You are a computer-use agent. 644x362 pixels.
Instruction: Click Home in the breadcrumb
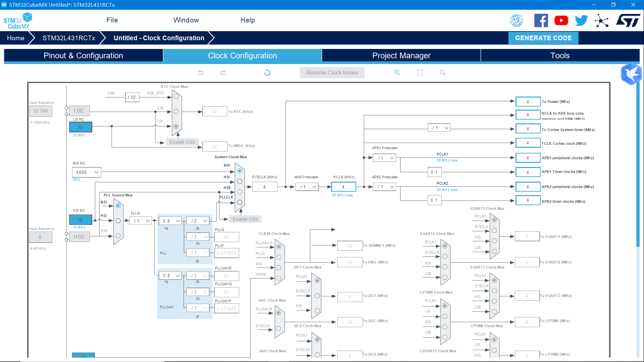[x=15, y=38]
